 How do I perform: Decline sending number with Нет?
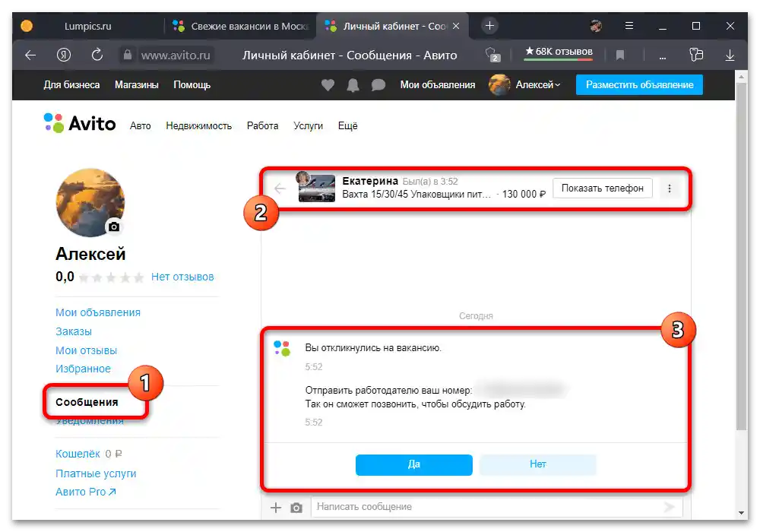(537, 464)
